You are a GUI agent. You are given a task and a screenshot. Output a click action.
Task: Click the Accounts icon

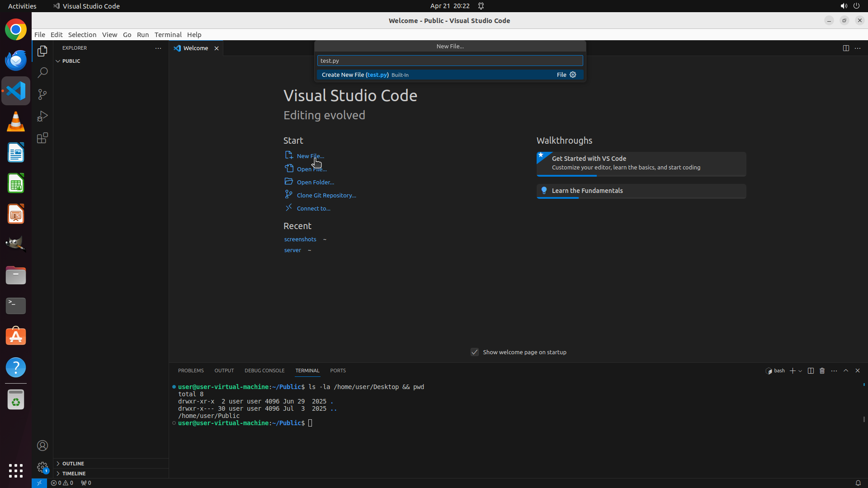click(x=42, y=446)
